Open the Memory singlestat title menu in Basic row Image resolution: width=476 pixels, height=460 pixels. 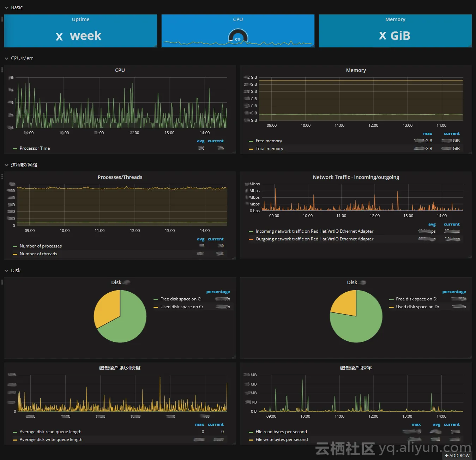coord(395,19)
